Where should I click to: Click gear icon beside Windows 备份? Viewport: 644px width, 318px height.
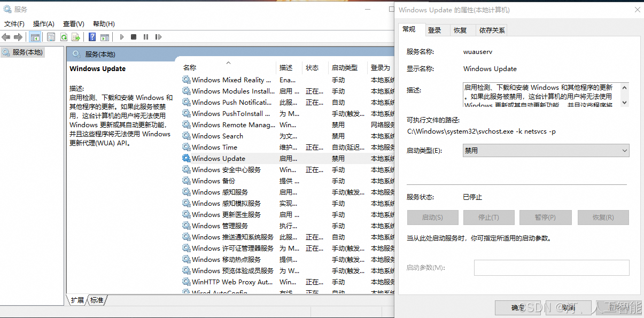pyautogui.click(x=186, y=181)
